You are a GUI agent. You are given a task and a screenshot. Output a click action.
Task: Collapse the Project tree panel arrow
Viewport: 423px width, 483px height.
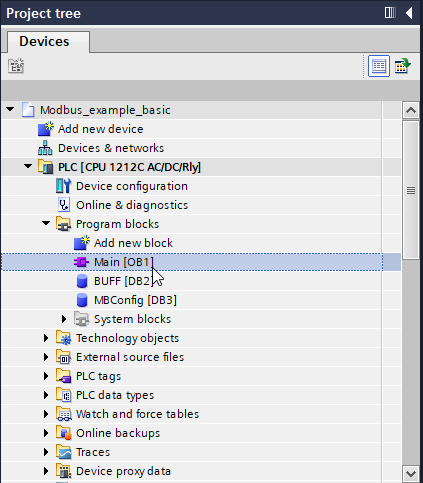pyautogui.click(x=409, y=13)
